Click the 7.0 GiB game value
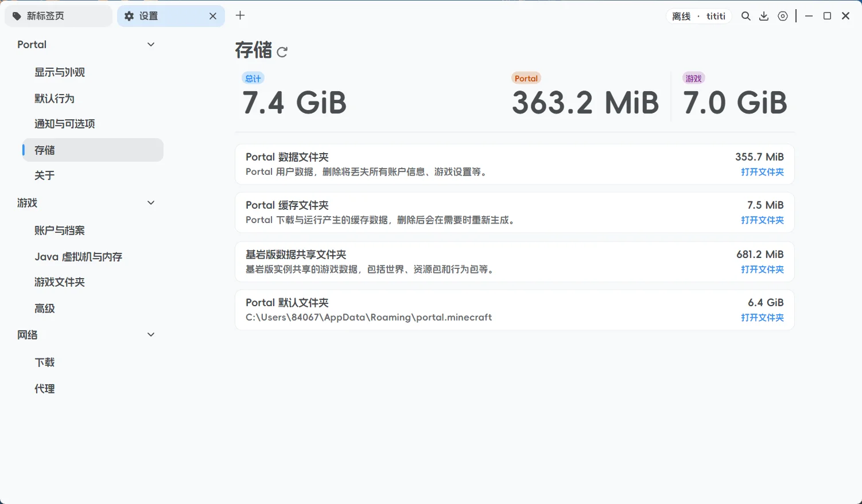 click(735, 103)
